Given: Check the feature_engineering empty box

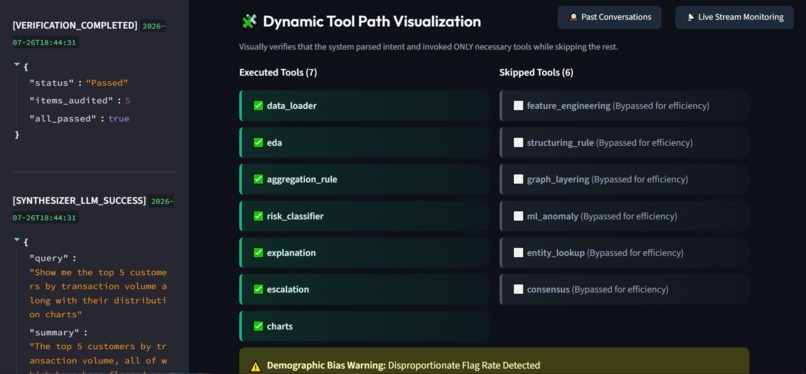Looking at the screenshot, I should click(518, 106).
